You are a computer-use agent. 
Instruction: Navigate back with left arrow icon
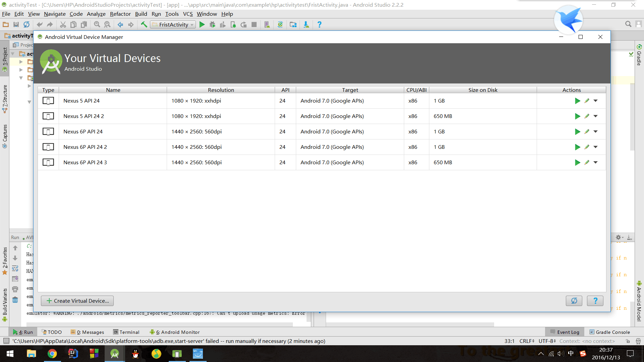pyautogui.click(x=120, y=24)
